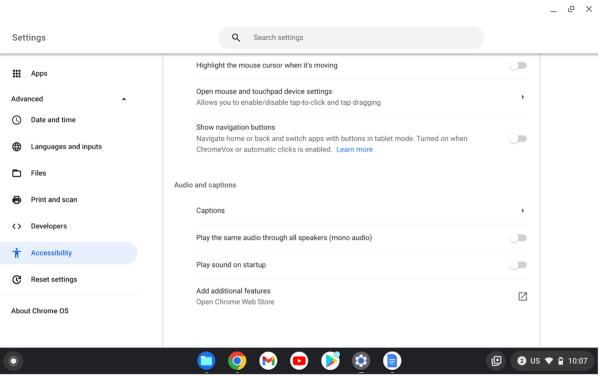Open Google Play Store from the shelf
Viewport: 600px width, 376px height.
point(330,361)
